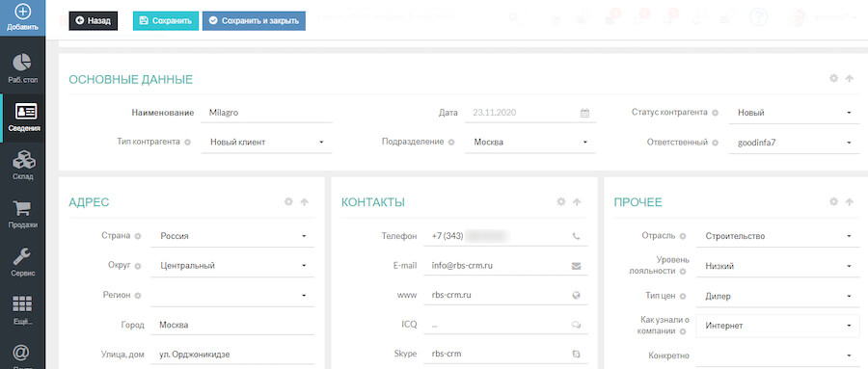The height and width of the screenshot is (369, 868).
Task: Click Телефон field starting +7 (343)
Action: pyautogui.click(x=506, y=236)
